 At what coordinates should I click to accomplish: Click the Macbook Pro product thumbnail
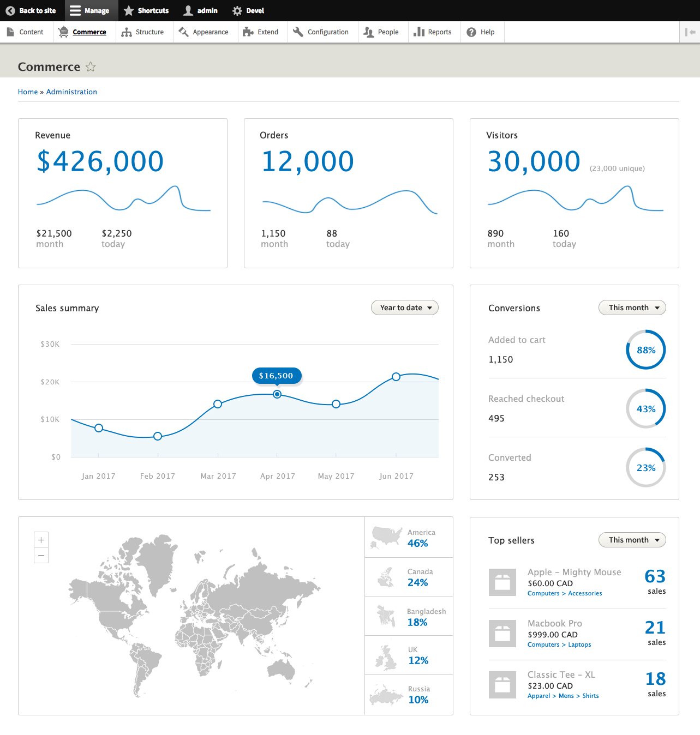tap(502, 634)
